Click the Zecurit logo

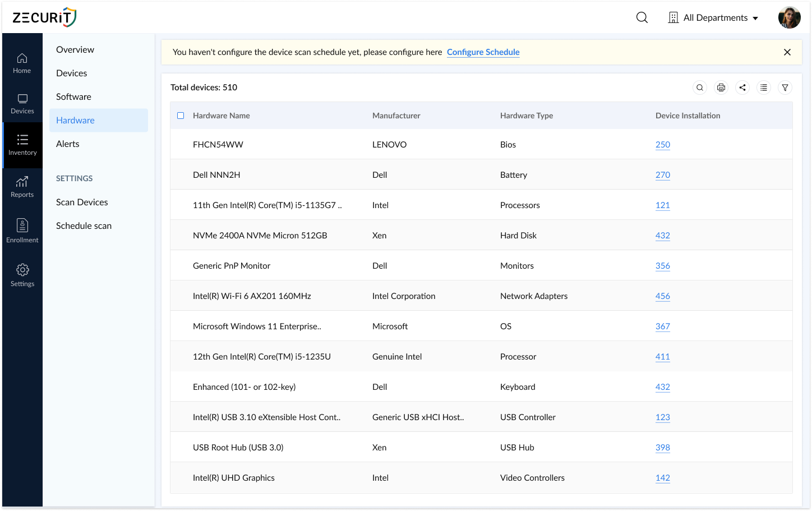click(x=44, y=17)
